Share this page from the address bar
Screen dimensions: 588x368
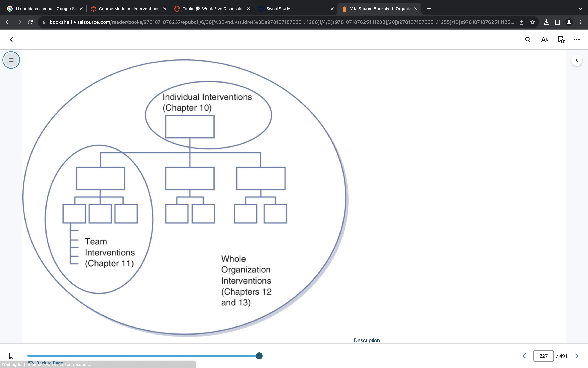coord(521,22)
